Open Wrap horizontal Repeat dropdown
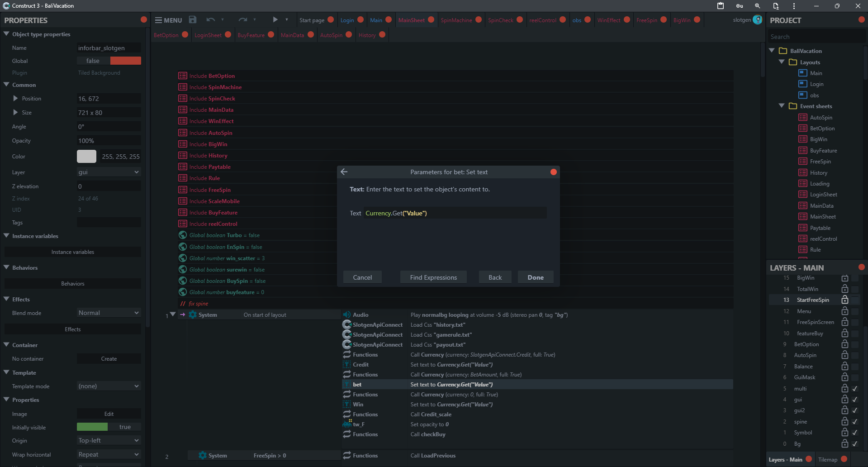This screenshot has width=868, height=467. point(109,454)
